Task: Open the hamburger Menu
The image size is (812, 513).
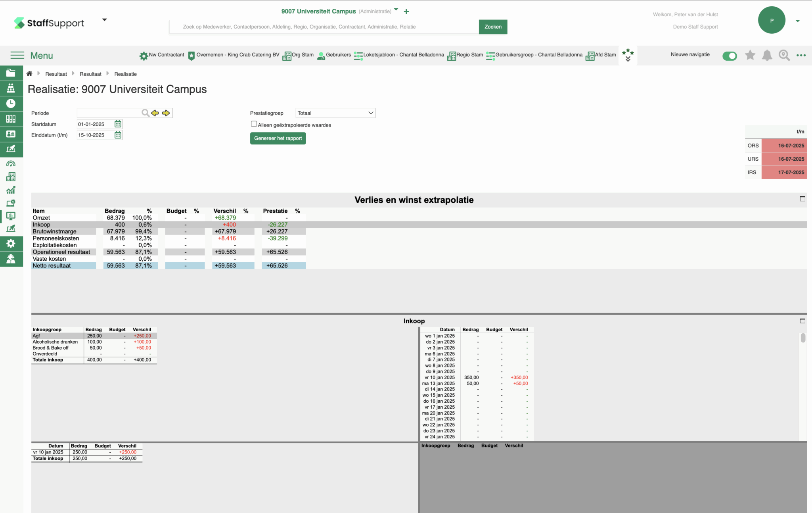Action: click(x=17, y=55)
